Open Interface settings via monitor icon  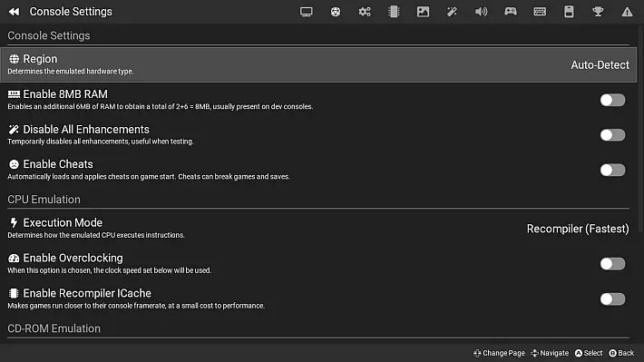pyautogui.click(x=306, y=12)
